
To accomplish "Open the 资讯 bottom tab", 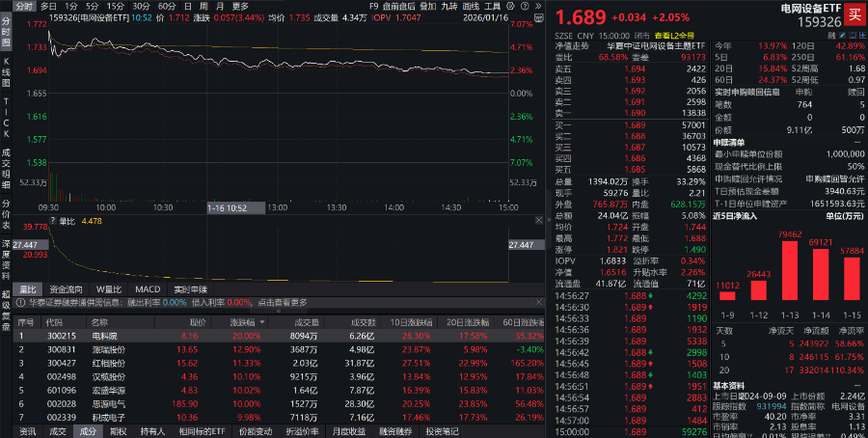I will coord(27,431).
